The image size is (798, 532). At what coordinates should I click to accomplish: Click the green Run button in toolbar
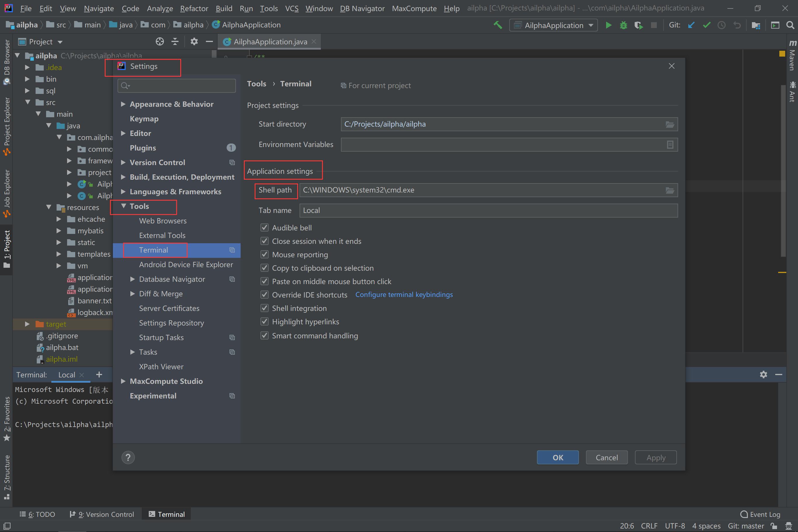tap(608, 25)
